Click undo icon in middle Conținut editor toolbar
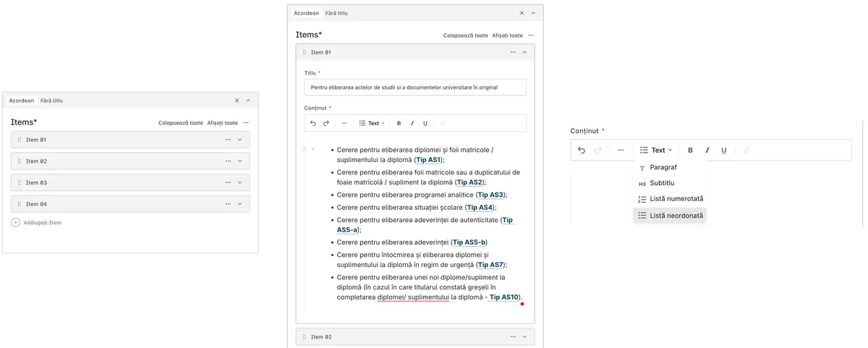 coord(313,123)
